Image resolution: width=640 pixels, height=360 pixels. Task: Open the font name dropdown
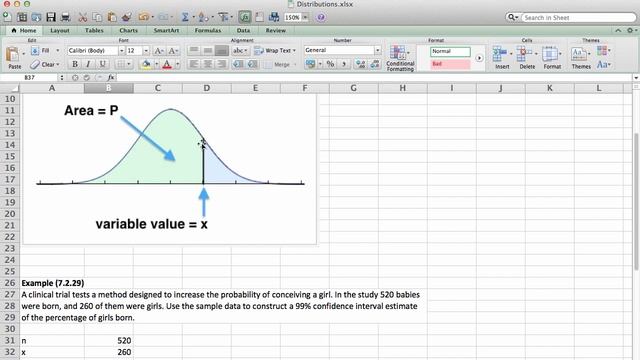(121, 51)
